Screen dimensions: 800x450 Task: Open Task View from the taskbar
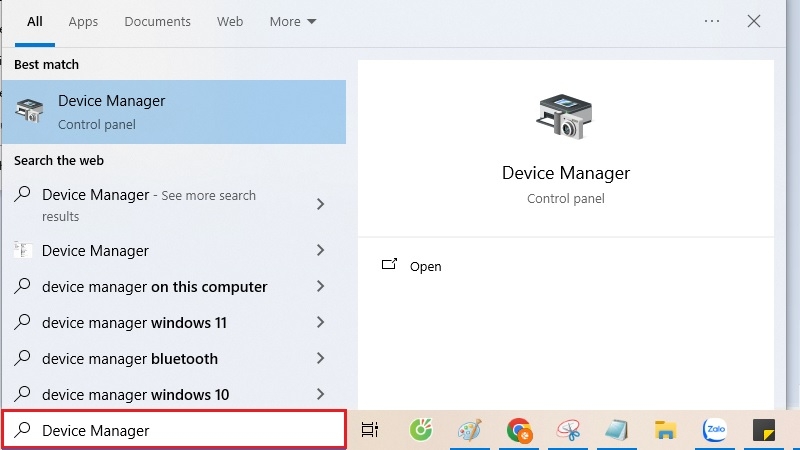click(370, 430)
